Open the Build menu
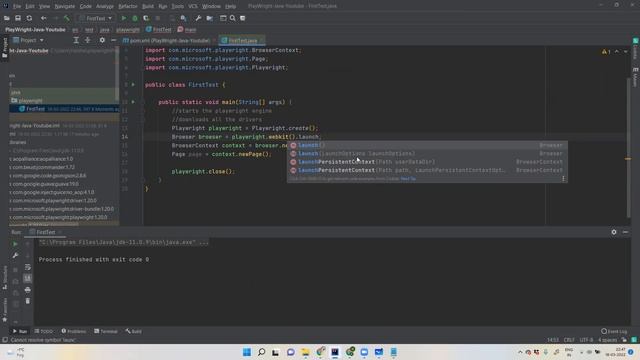640x360 pixels. pyautogui.click(x=148, y=6)
